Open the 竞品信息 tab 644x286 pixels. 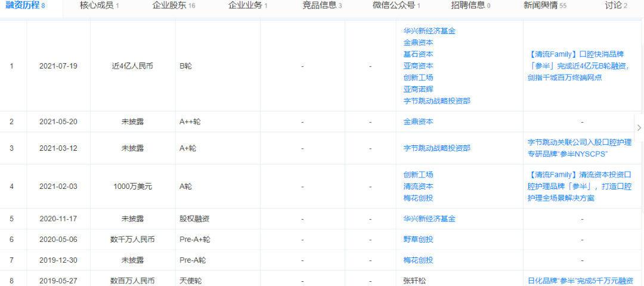(x=323, y=5)
